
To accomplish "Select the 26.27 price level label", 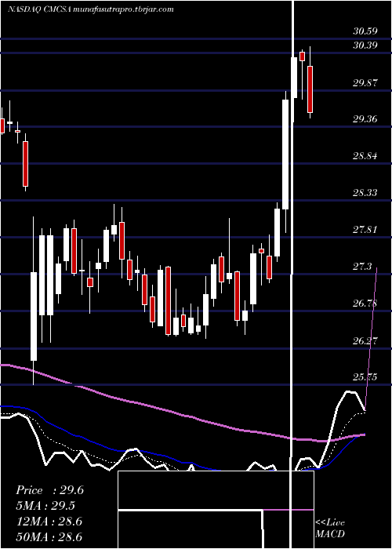I will [365, 340].
